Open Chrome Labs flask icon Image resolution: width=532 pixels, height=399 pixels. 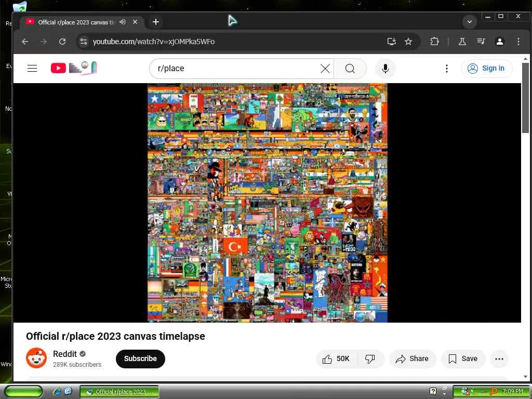[x=462, y=42]
